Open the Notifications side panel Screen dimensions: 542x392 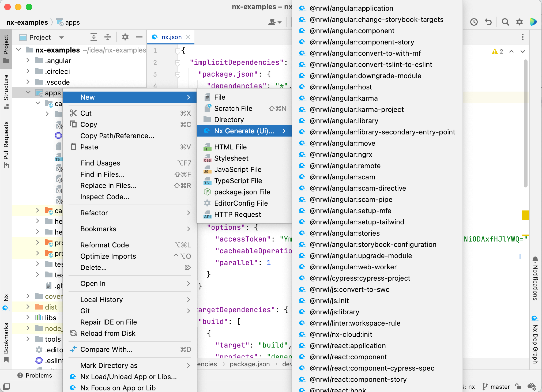[x=535, y=278]
